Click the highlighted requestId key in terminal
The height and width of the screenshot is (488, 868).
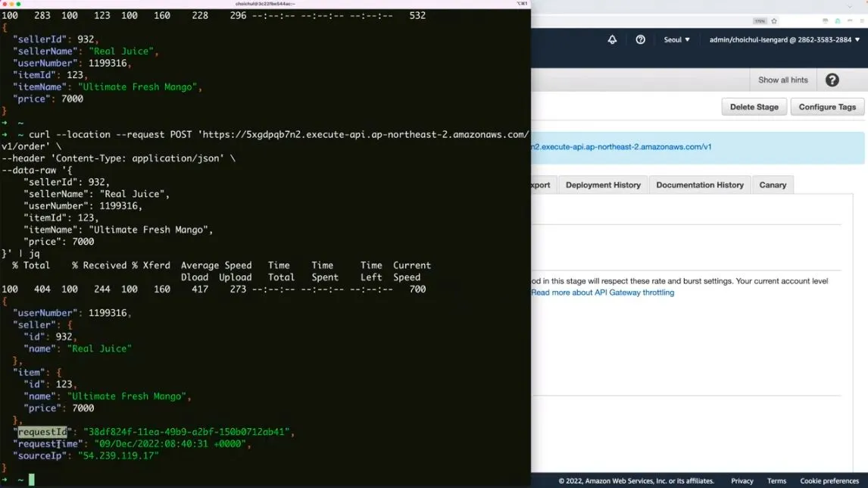pyautogui.click(x=42, y=431)
